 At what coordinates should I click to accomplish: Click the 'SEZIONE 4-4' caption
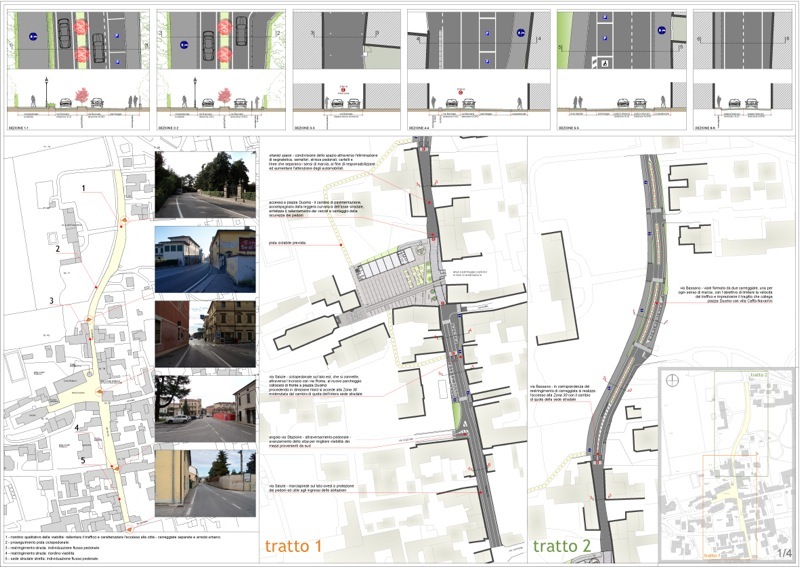(418, 127)
